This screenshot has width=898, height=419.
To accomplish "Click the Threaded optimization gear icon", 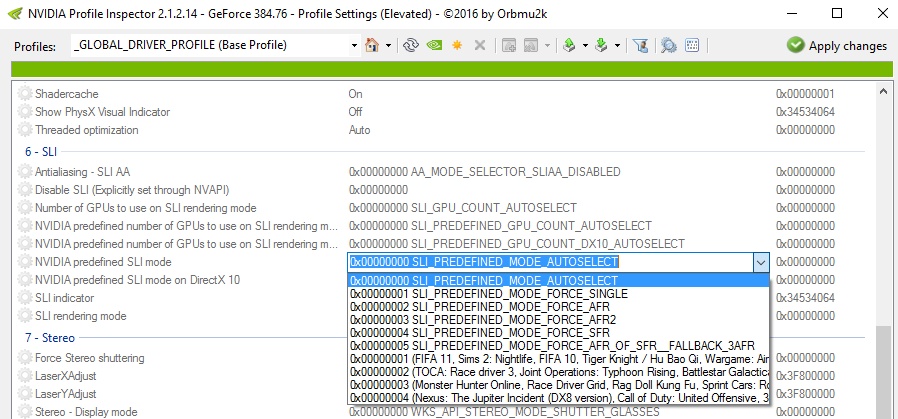I will point(25,130).
